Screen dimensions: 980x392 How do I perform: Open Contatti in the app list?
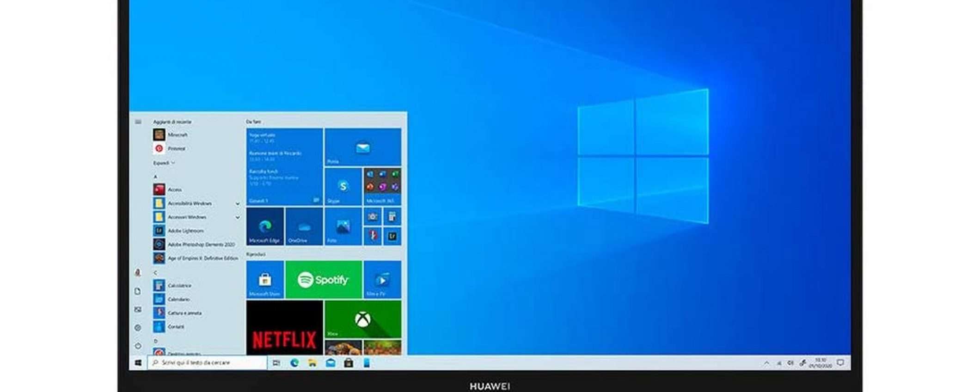[x=169, y=326]
